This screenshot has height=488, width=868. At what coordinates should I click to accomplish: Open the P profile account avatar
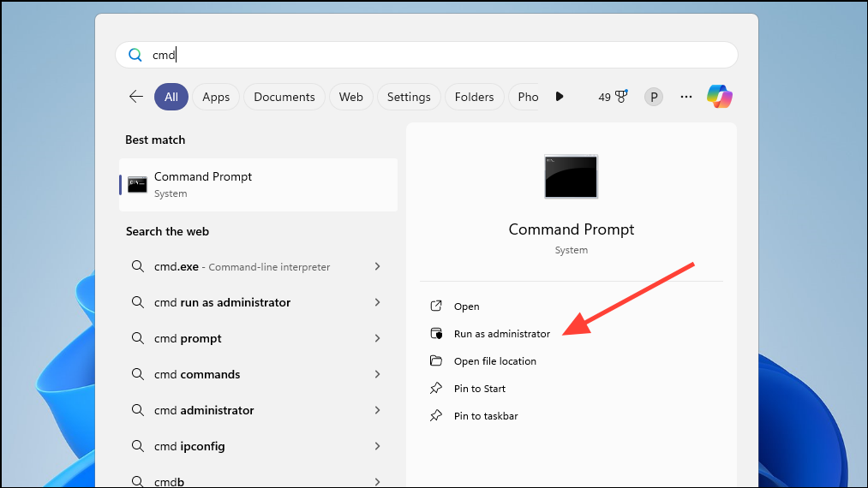(653, 97)
